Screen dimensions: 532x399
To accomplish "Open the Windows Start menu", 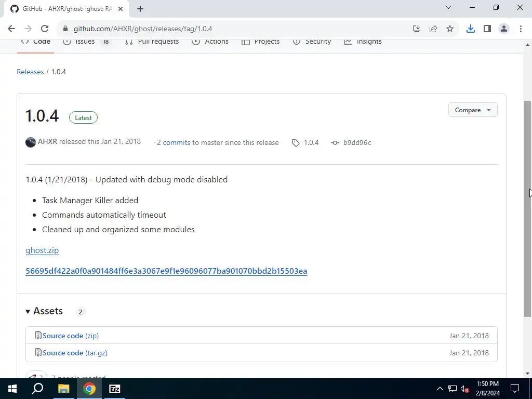I will [12, 389].
